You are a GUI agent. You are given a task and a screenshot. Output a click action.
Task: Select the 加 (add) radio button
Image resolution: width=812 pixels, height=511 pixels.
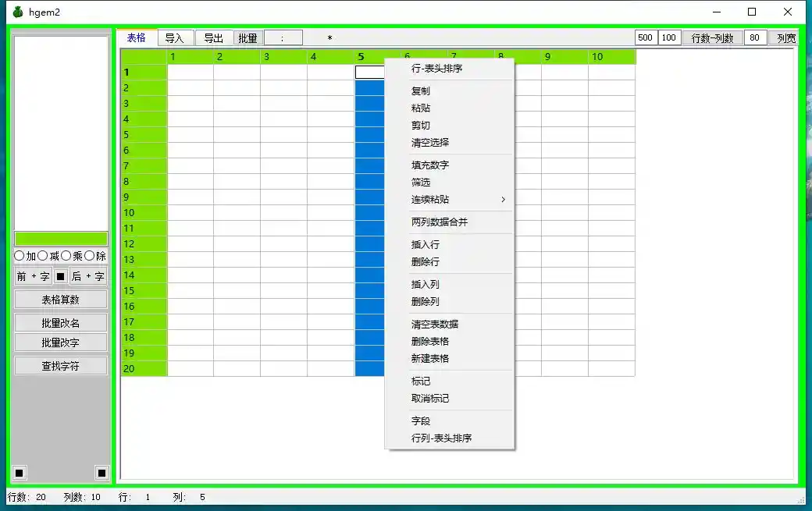20,256
